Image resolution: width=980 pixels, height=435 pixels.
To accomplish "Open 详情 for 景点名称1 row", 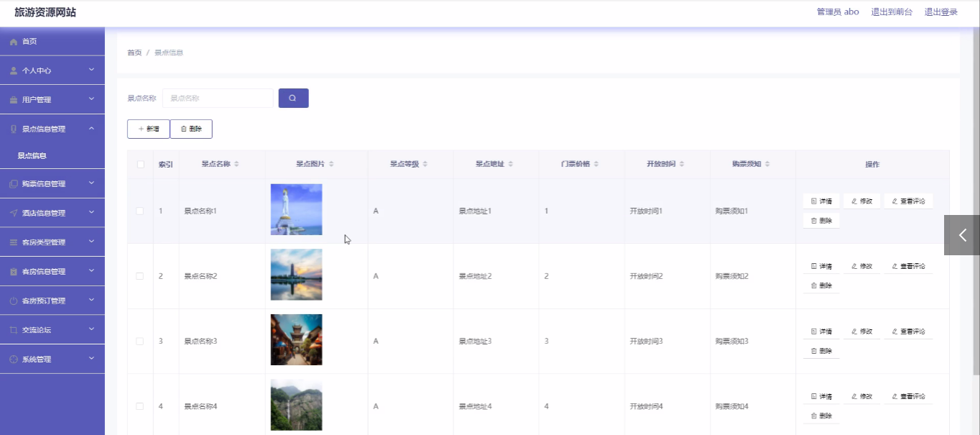I will (821, 201).
